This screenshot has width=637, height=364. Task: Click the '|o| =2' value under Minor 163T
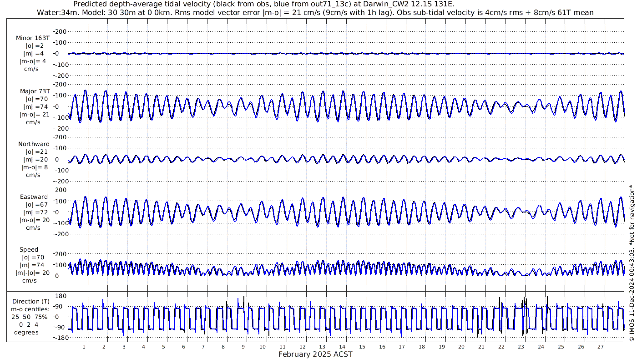[35, 46]
